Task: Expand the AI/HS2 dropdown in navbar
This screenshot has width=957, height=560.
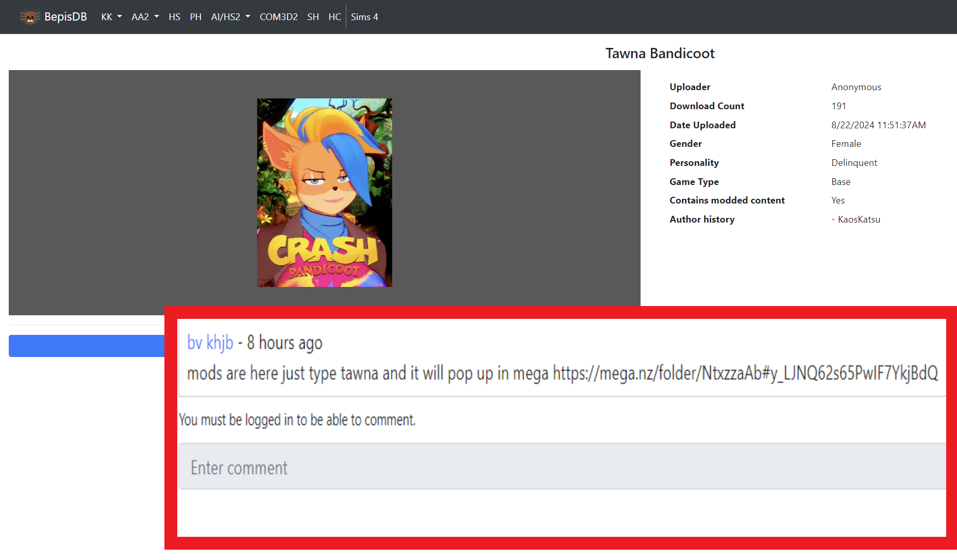Action: point(230,17)
